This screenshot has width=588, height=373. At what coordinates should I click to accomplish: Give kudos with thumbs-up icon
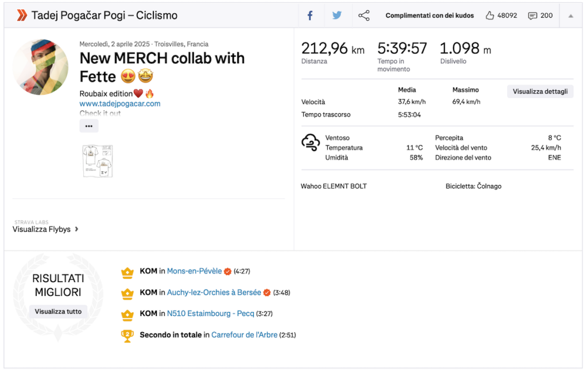pos(489,16)
